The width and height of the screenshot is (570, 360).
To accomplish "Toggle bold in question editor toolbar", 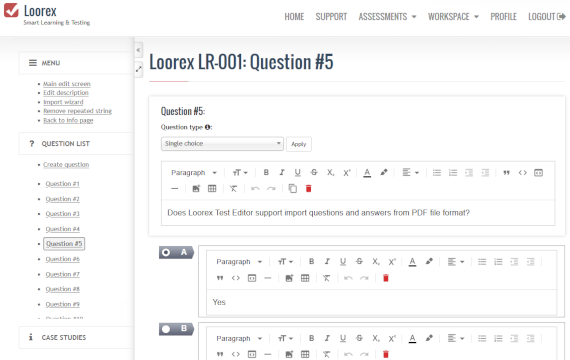I will (266, 172).
